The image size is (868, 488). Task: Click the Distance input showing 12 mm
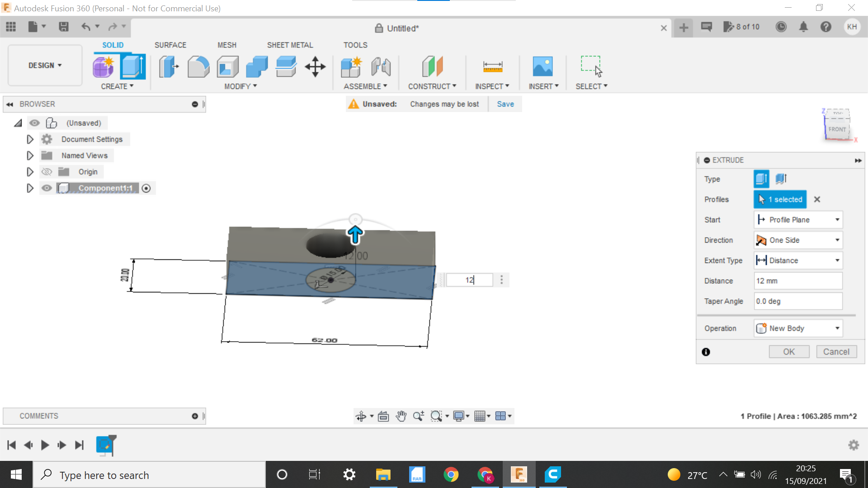click(x=798, y=281)
